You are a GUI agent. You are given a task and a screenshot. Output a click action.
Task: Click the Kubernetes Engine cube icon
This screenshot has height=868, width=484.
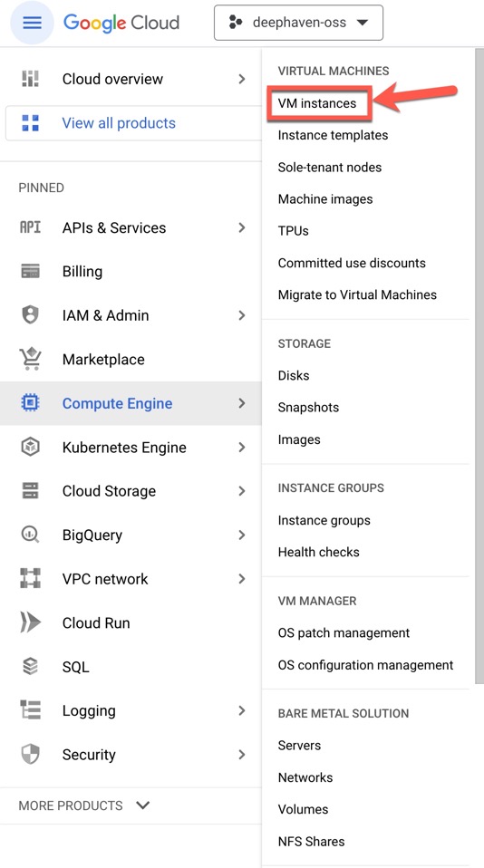pyautogui.click(x=31, y=447)
